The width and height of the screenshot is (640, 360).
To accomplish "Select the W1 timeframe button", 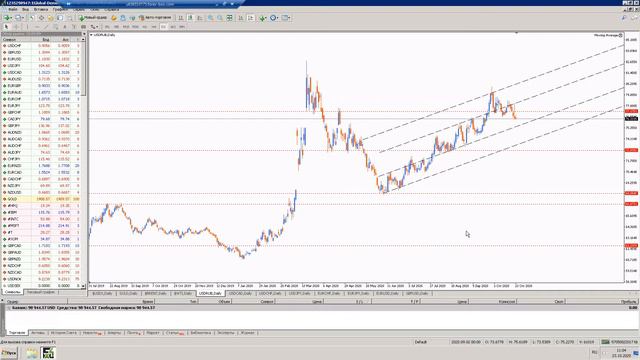I will click(x=173, y=27).
